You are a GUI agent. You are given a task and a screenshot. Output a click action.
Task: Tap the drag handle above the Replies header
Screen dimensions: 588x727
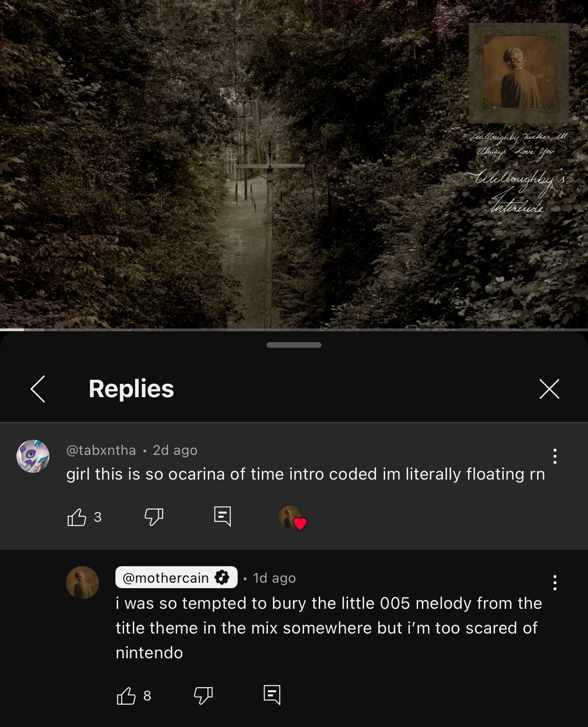tap(294, 345)
